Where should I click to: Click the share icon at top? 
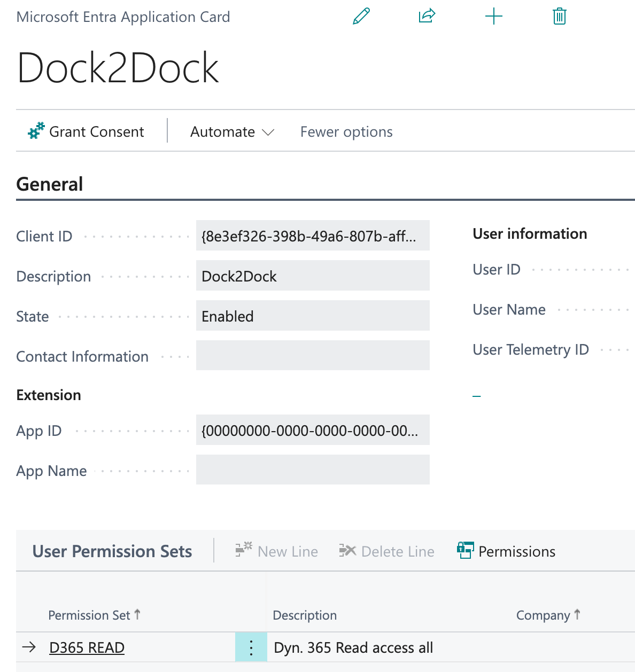427,16
